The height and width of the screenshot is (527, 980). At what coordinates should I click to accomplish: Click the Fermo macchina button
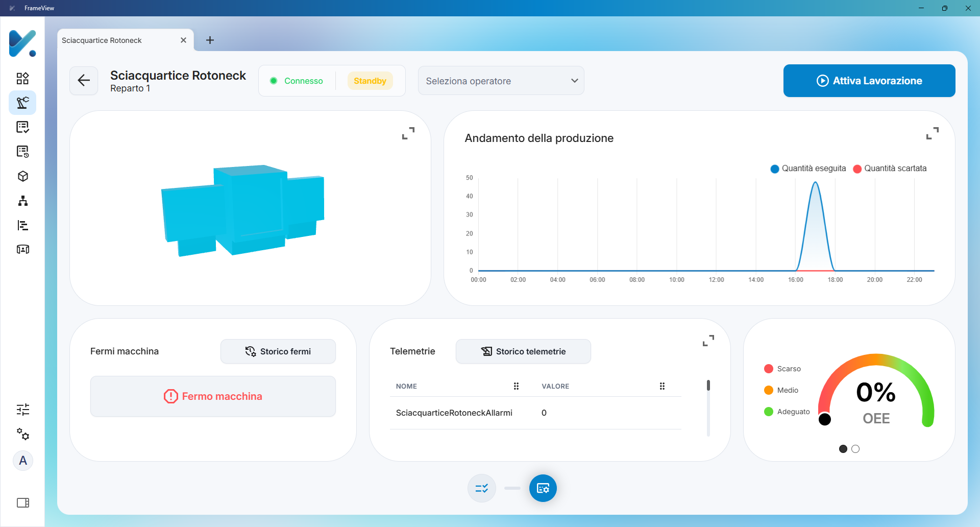[213, 396]
